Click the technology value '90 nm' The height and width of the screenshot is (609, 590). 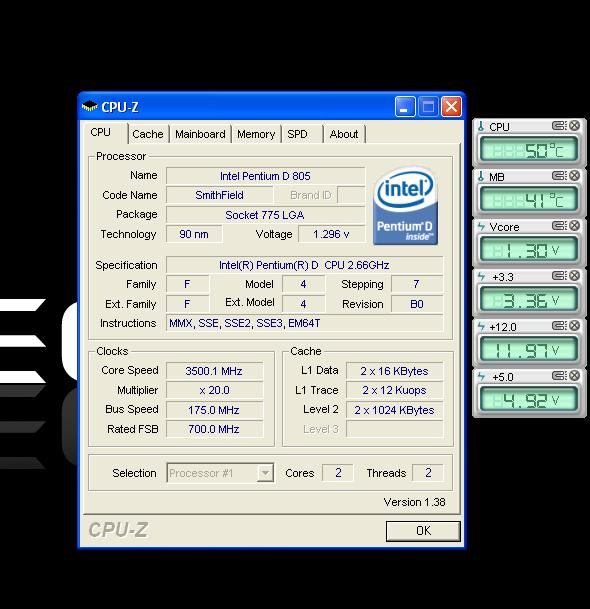[194, 234]
